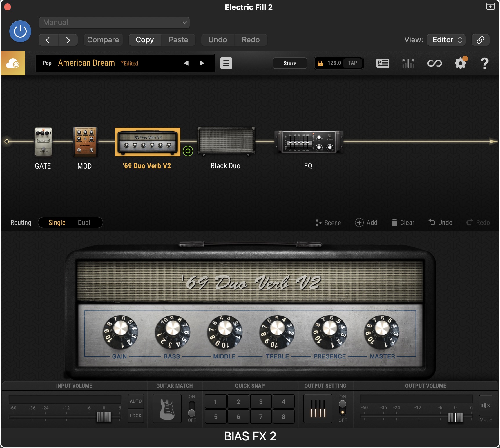Select the MOD pedal in signal chain
500x448 pixels.
coord(85,142)
